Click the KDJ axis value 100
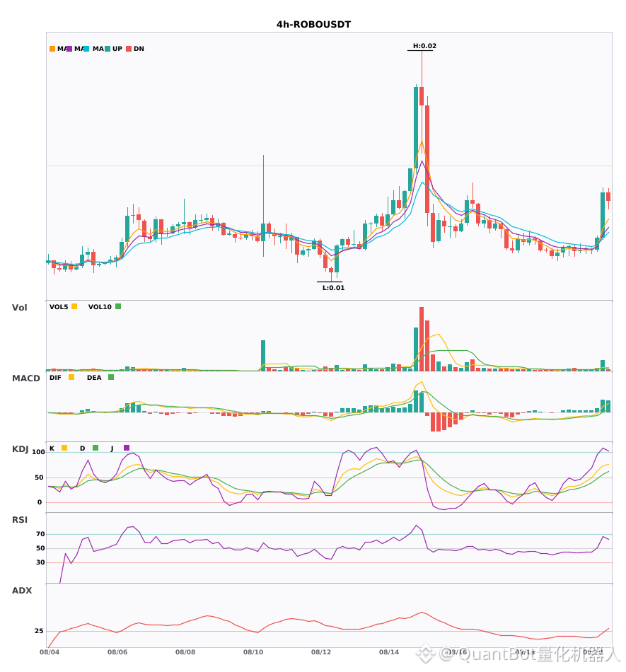This screenshot has height=672, width=626. coord(39,452)
